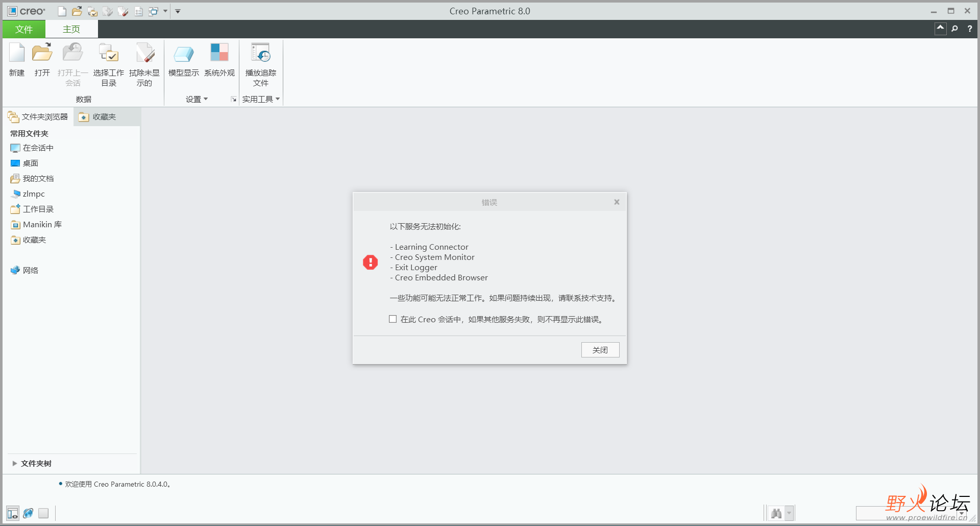980x526 pixels.
Task: Open the customize quick access toolbar dropdown
Action: coord(178,11)
